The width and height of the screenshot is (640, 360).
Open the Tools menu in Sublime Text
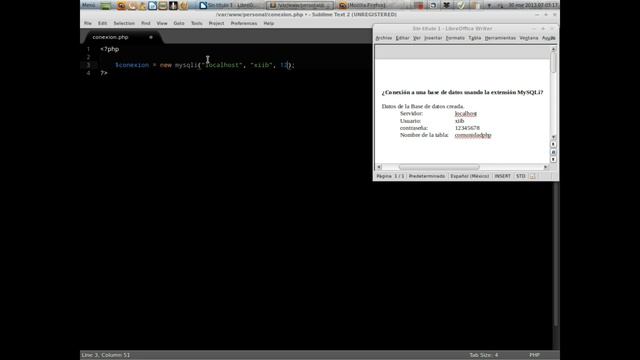pos(197,23)
